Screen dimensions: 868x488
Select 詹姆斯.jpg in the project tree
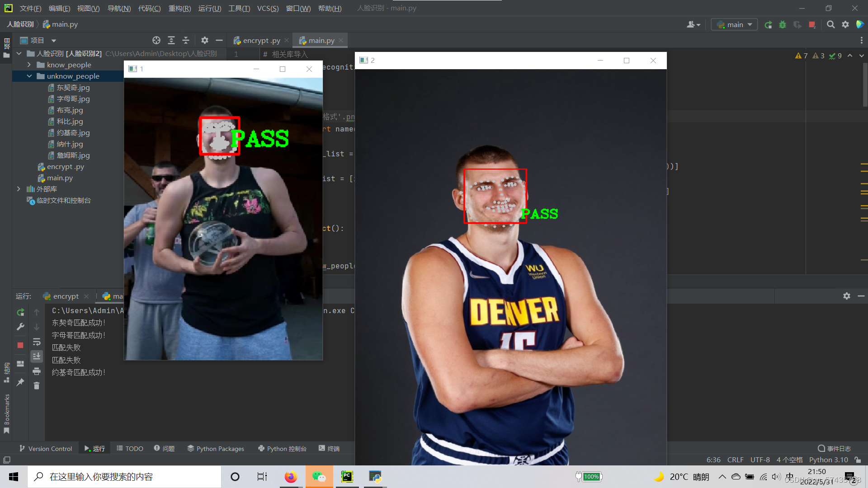click(x=69, y=155)
